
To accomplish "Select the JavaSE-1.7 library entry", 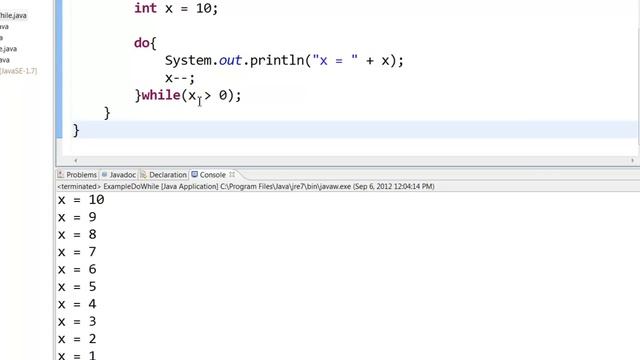I will pyautogui.click(x=18, y=71).
